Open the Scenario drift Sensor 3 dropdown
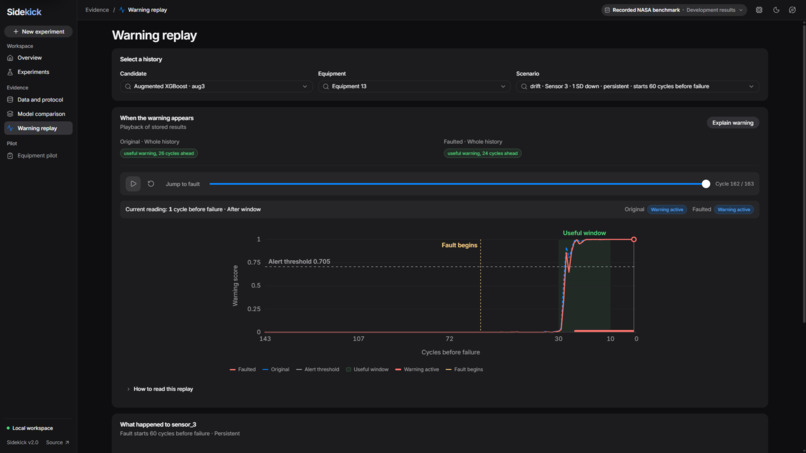The image size is (806, 453). pos(637,86)
